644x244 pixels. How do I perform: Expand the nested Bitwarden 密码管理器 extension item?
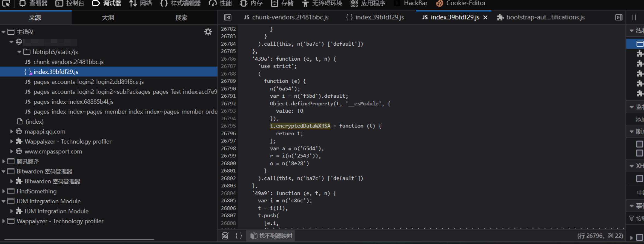point(11,181)
